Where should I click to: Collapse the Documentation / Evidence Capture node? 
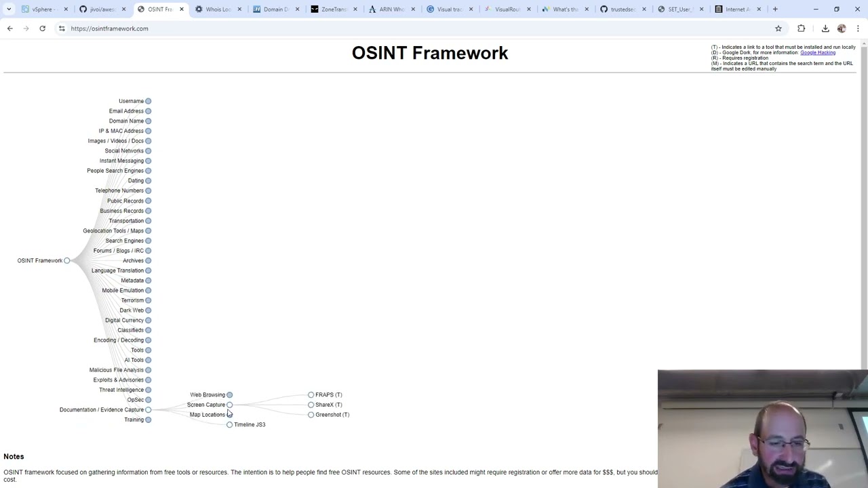click(x=148, y=409)
